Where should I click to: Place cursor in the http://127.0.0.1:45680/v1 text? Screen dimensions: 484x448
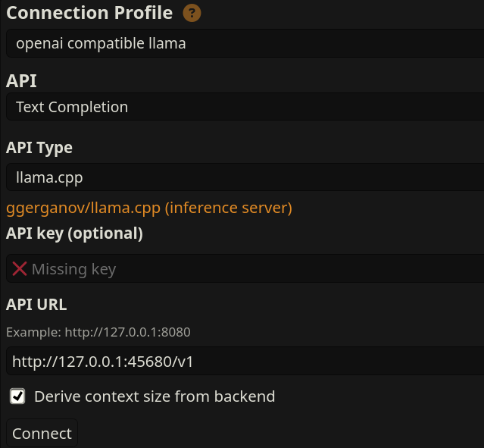102,362
